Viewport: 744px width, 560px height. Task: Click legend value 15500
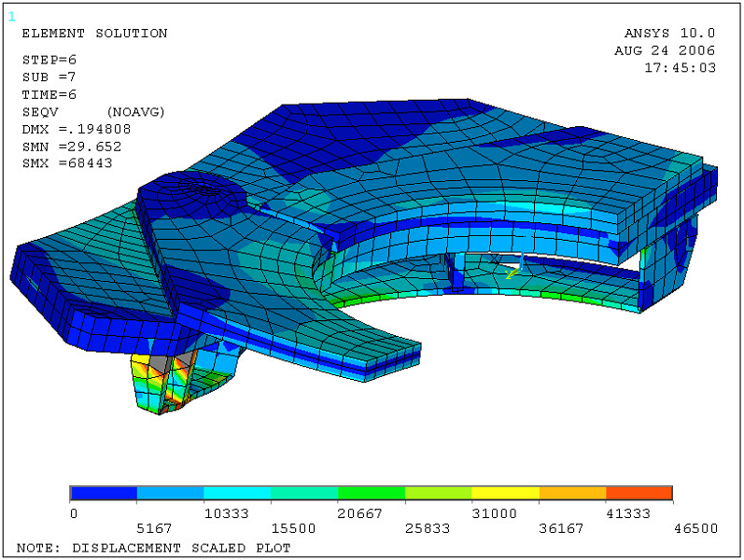[293, 528]
